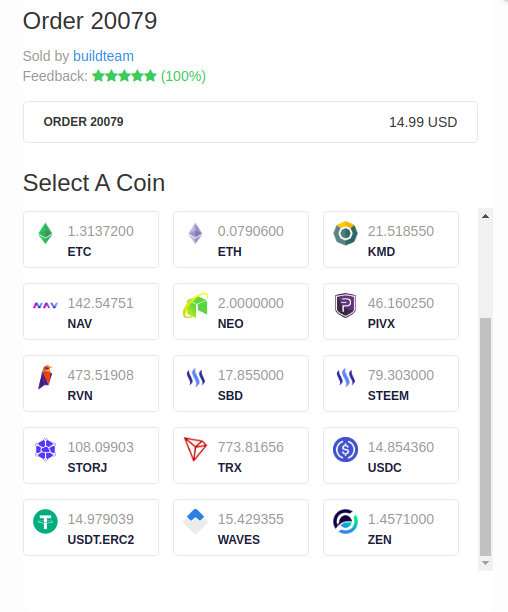Viewport: 508px width, 612px height.
Task: Click the SBD amount 17.855000
Action: 250,375
